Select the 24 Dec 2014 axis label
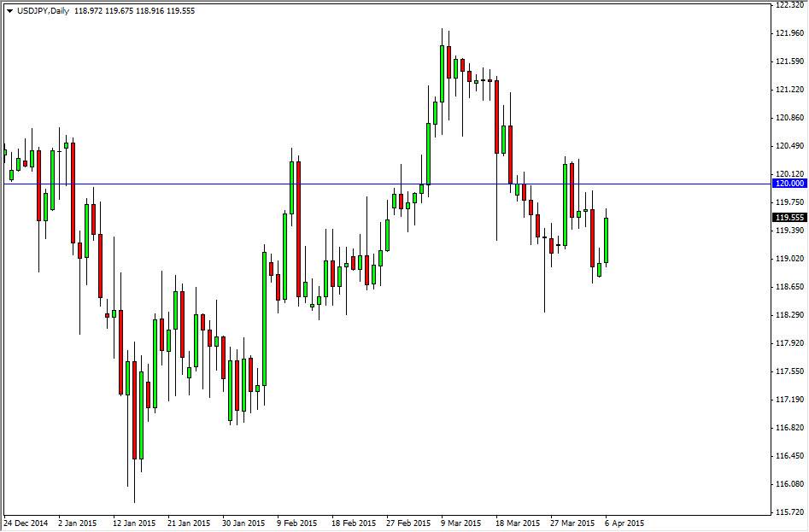Viewport: 809px width, 532px height. click(x=26, y=522)
